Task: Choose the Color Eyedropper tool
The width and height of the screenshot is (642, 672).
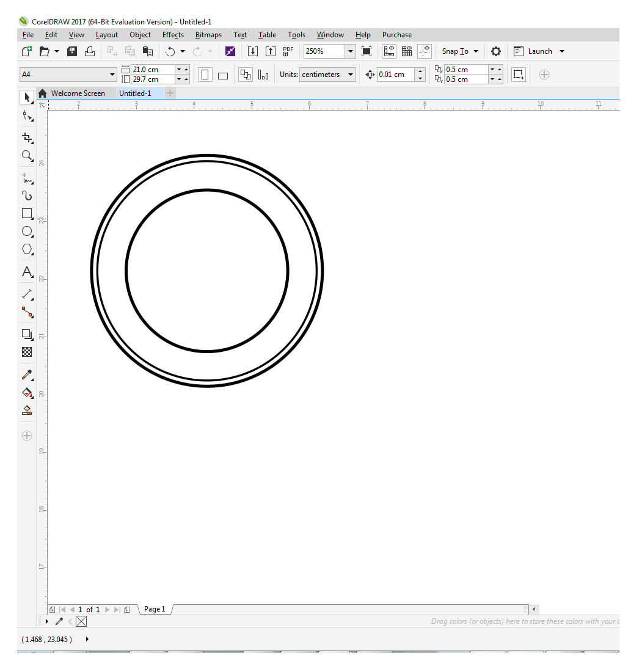Action: [27, 374]
